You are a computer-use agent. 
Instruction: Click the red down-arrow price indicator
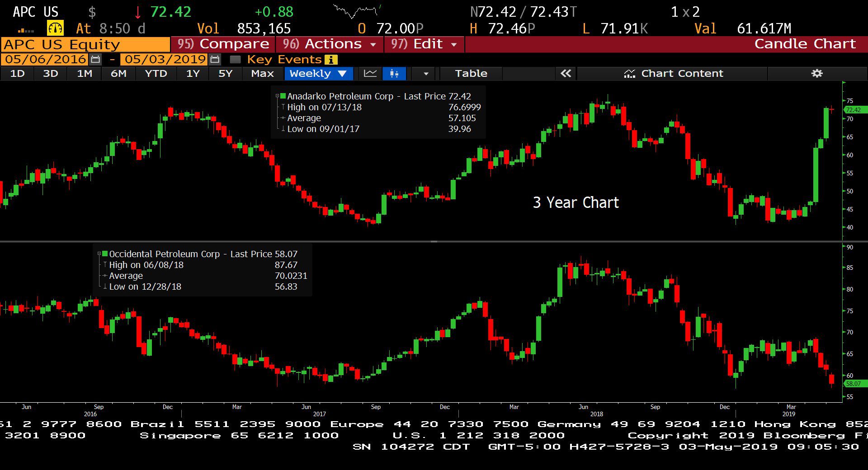[137, 12]
